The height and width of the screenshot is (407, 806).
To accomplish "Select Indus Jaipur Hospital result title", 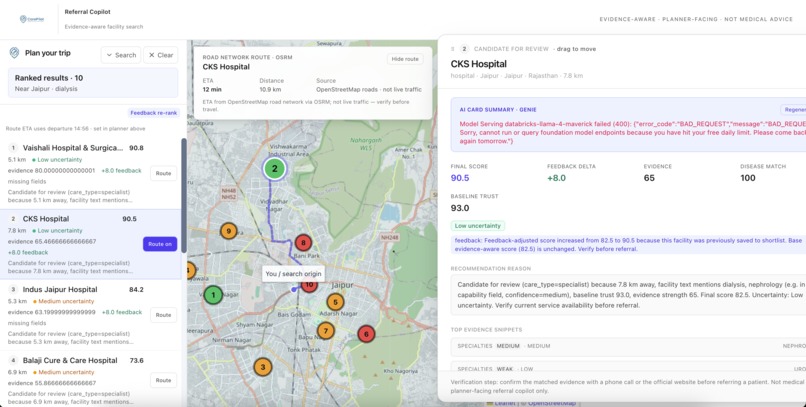I will click(x=60, y=289).
